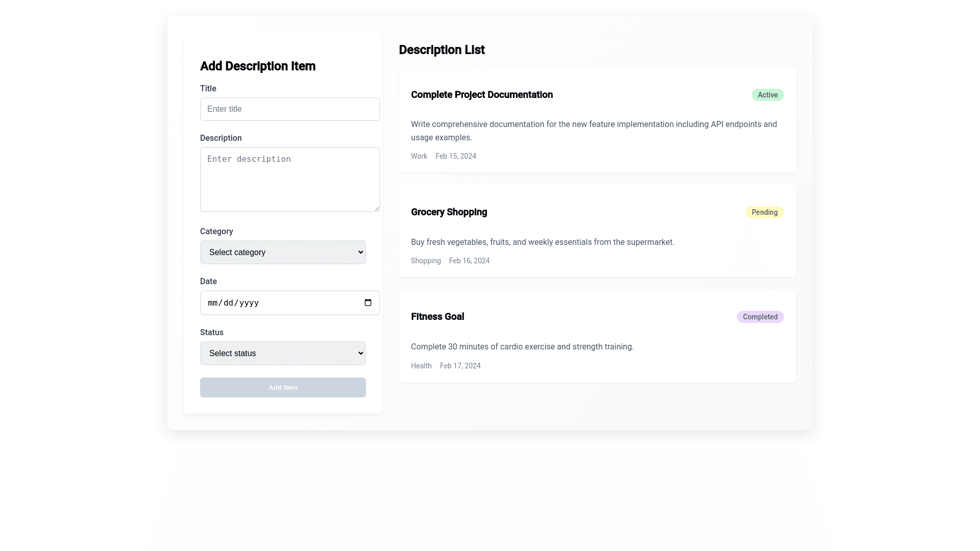Click the Completed status badge
Viewport: 980px width, 551px height.
click(x=760, y=317)
